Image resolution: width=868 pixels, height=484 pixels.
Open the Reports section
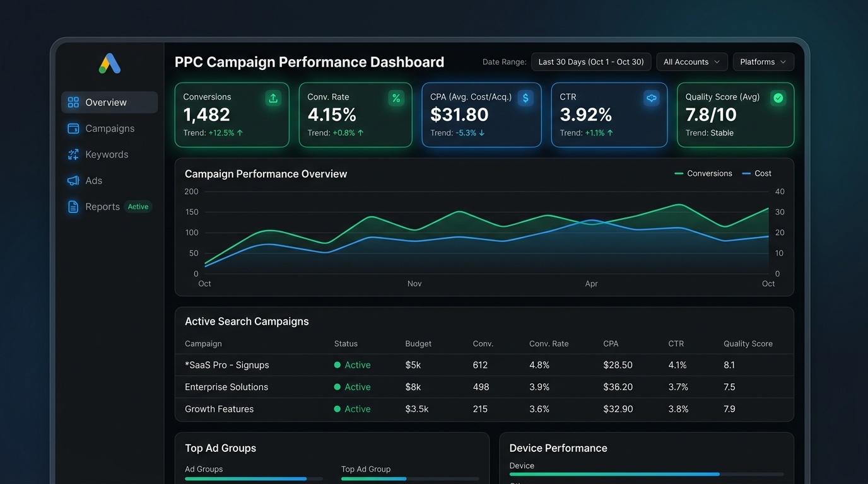102,207
